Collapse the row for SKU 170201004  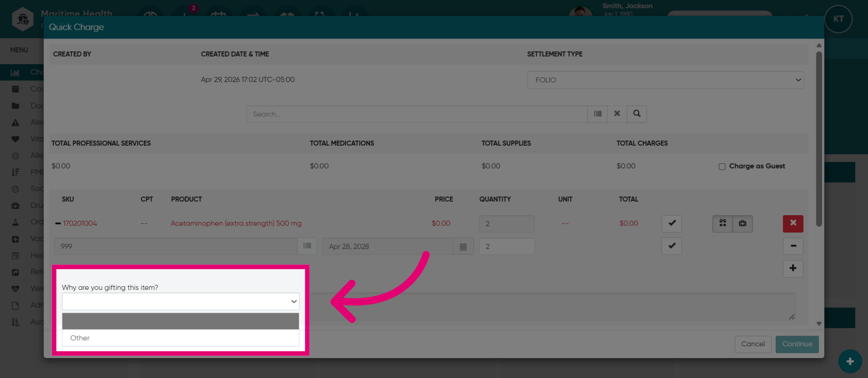pyautogui.click(x=58, y=223)
